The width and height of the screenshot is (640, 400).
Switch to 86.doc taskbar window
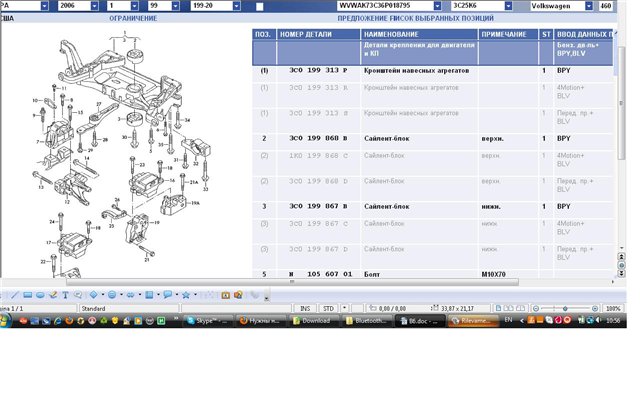[420, 321]
